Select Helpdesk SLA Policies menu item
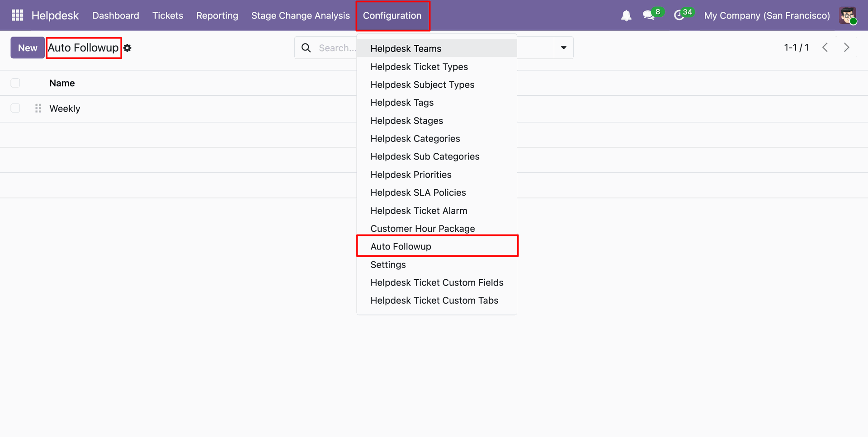The image size is (868, 437). (418, 193)
